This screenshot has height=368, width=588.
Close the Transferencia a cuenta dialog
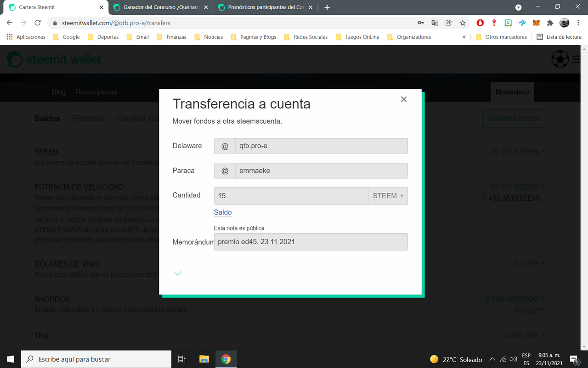[404, 99]
